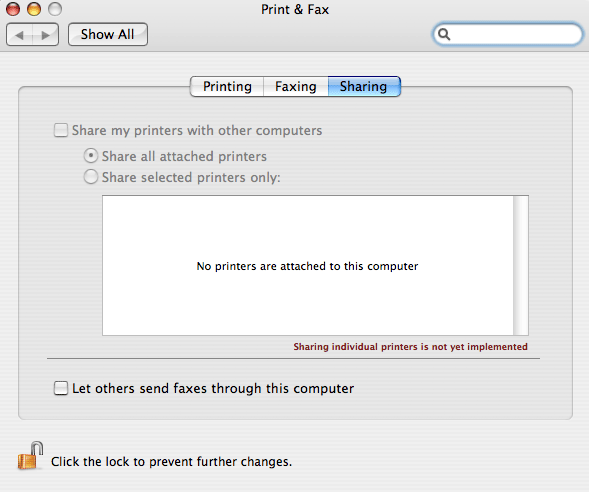Click the magnifying glass search icon
This screenshot has height=492, width=589.
click(444, 35)
